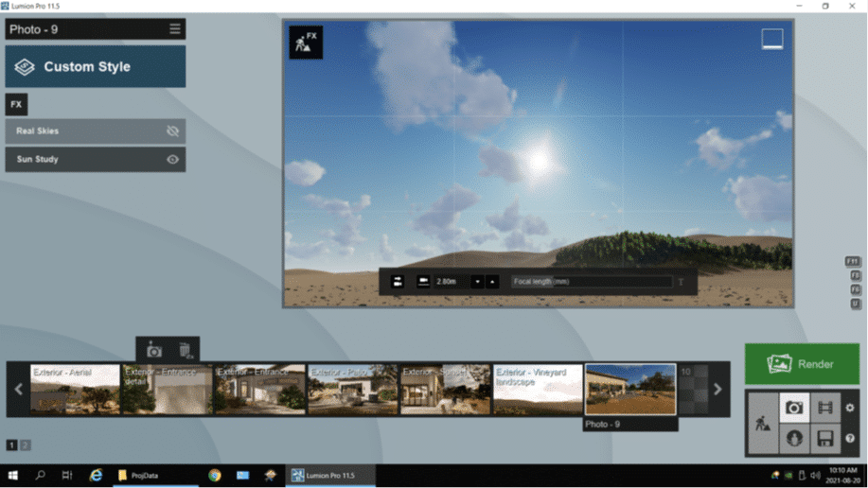Viewport: 868px width, 488px height.
Task: Open the Build with FX mode in preview
Action: coord(306,43)
